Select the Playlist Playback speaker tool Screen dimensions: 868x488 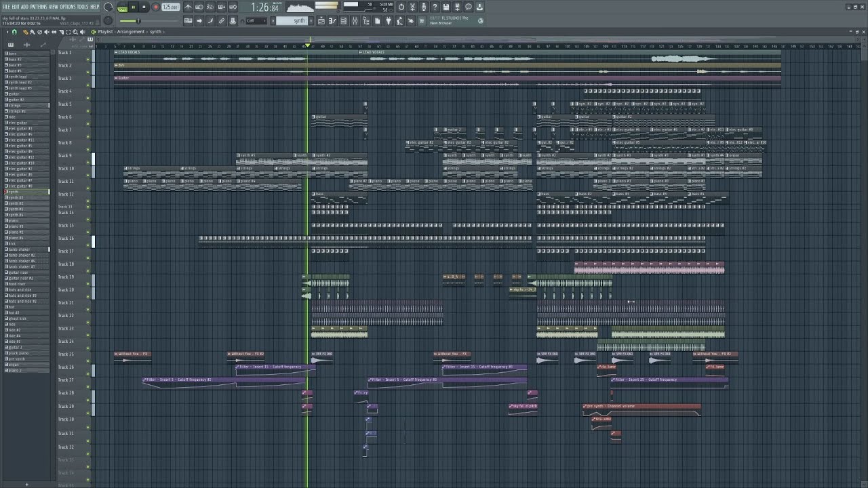coord(83,32)
